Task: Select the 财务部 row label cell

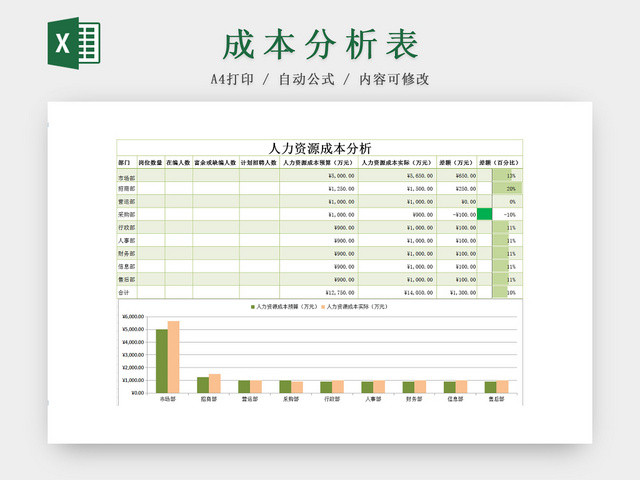Action: tap(127, 253)
